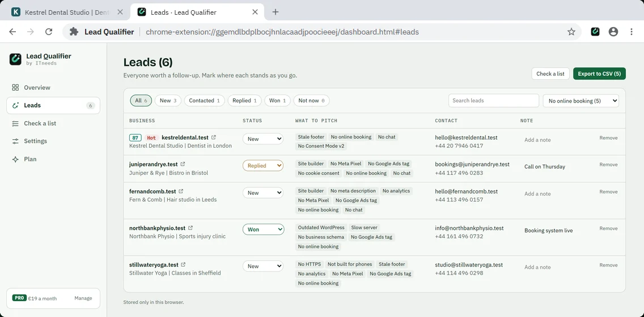The width and height of the screenshot is (644, 317).
Task: Click the Plan sparkle icon
Action: [x=16, y=159]
